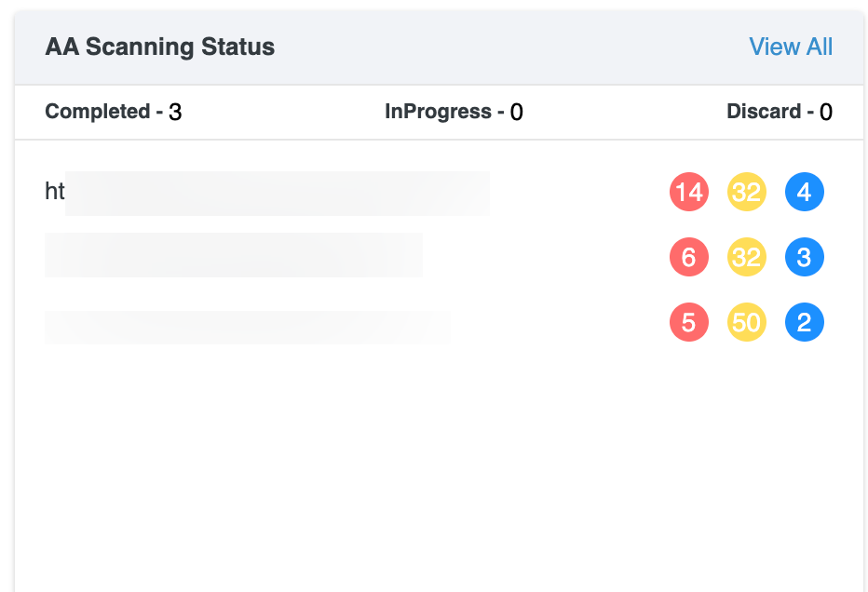
Task: Click the yellow 32 badge in first row
Action: (x=746, y=193)
